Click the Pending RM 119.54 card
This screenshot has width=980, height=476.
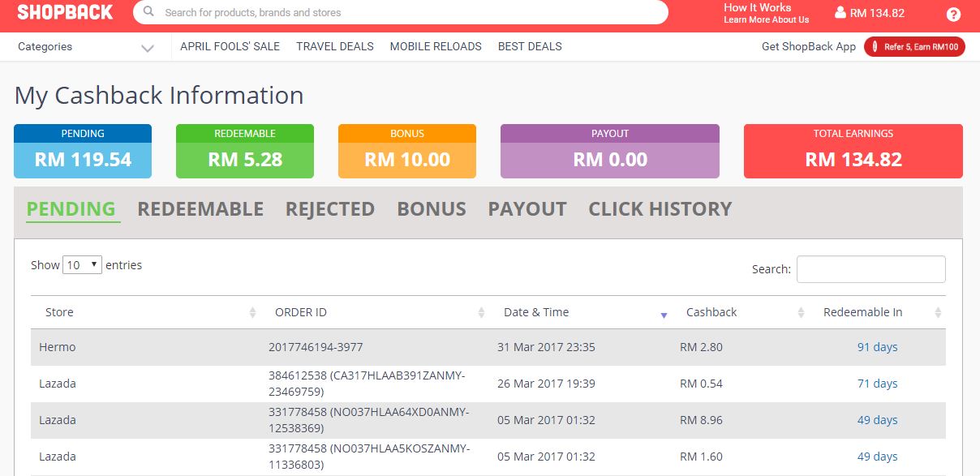(x=83, y=151)
